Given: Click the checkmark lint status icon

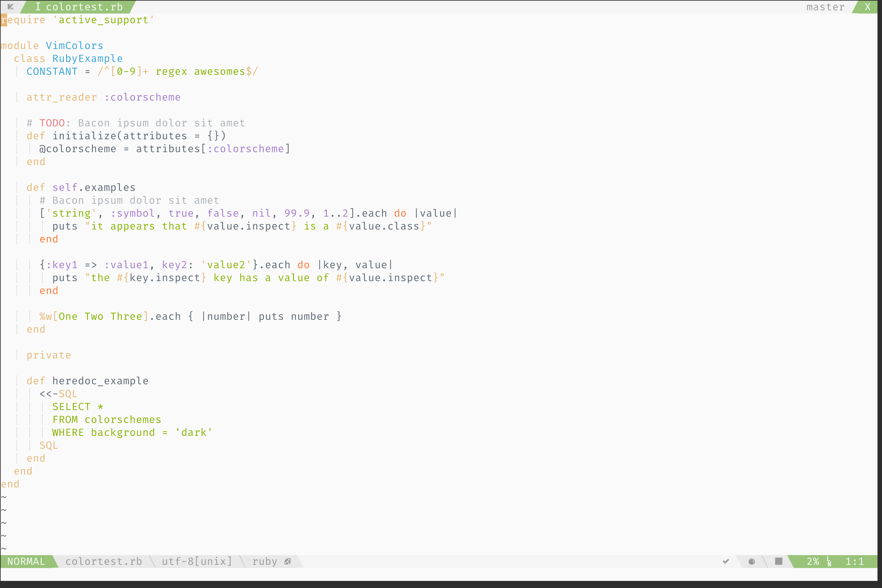Looking at the screenshot, I should (726, 561).
